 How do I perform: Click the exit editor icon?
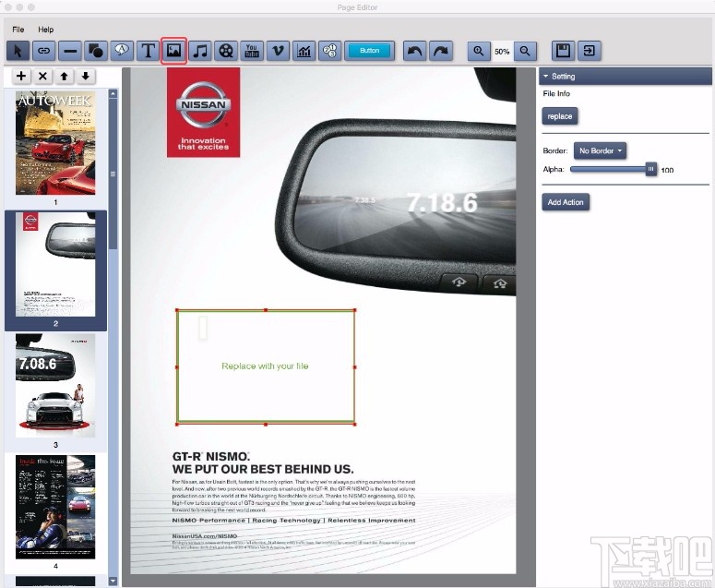coord(590,51)
